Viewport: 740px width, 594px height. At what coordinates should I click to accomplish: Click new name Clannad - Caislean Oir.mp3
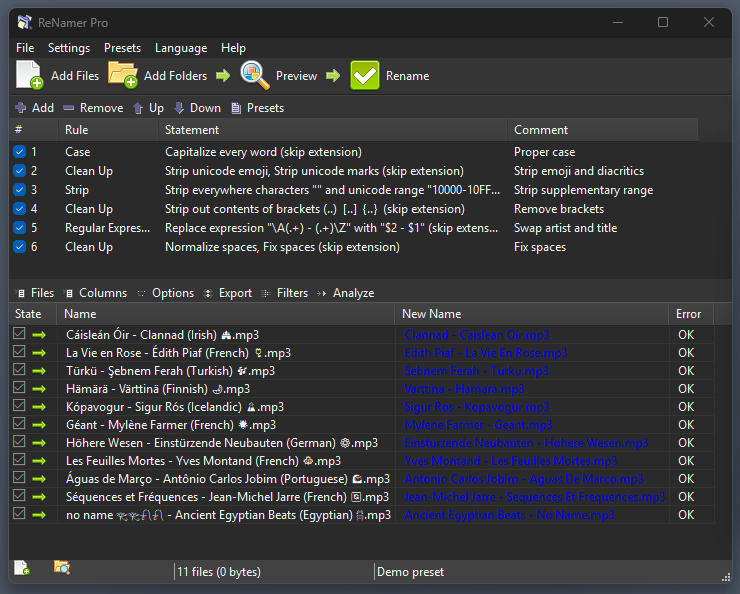click(476, 335)
